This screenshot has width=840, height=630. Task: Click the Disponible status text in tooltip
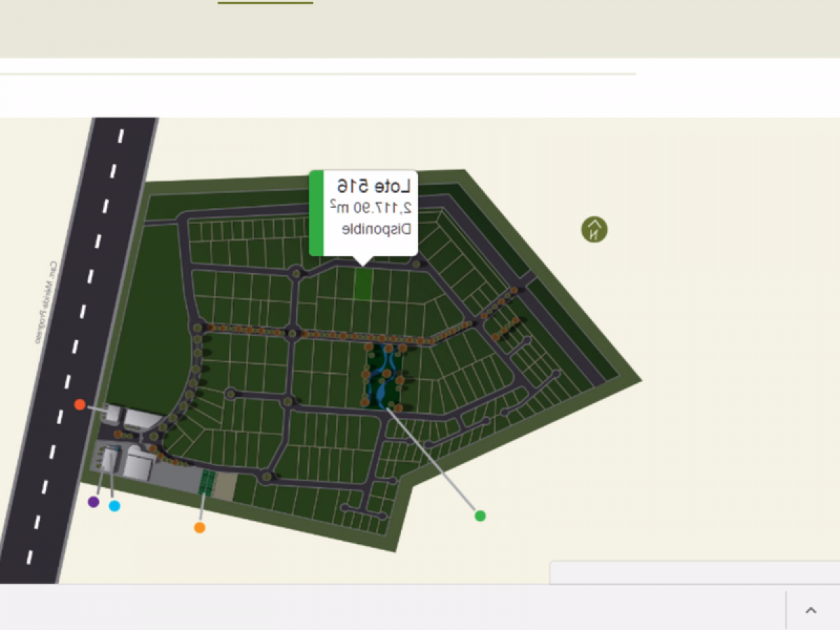[x=376, y=229]
